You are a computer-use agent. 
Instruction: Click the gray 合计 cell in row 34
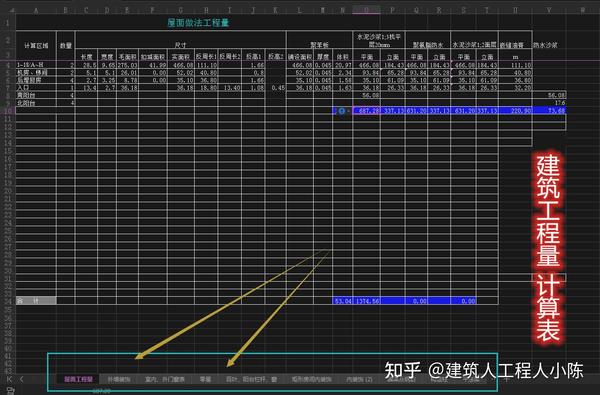(x=36, y=301)
